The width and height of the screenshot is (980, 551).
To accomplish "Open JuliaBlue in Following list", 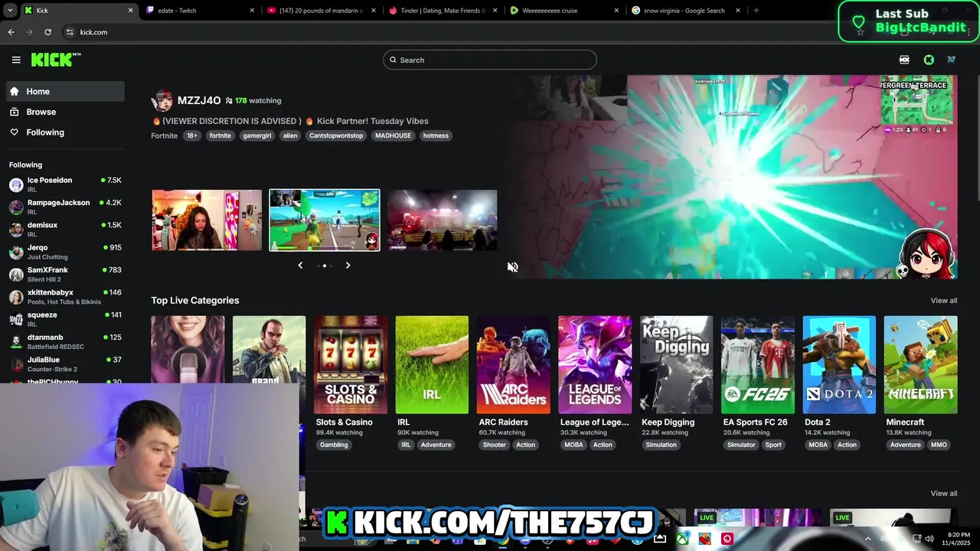I will coord(64,364).
